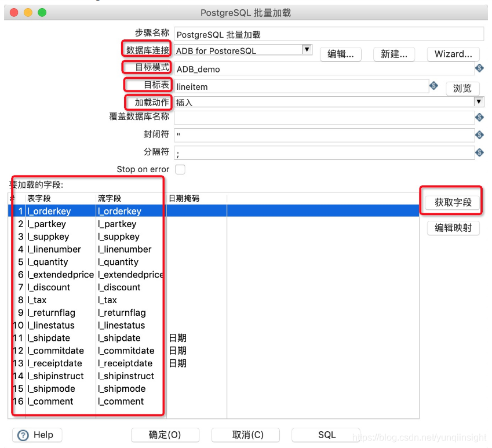Image resolution: width=492 pixels, height=448 pixels.
Task: Open the database connection dropdown arrow
Action: (307, 50)
